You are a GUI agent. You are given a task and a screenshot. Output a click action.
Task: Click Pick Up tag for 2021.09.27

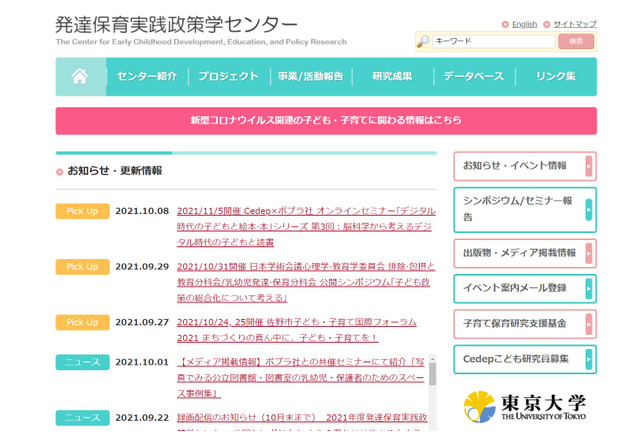click(82, 322)
